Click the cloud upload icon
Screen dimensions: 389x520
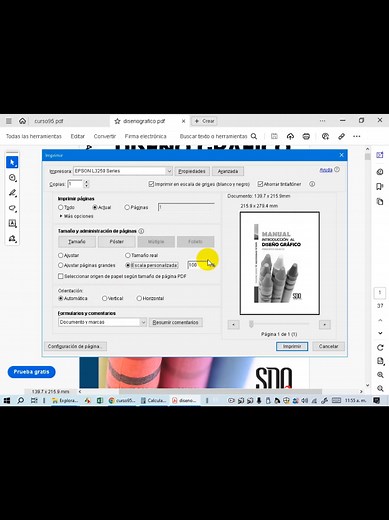pos(290,136)
